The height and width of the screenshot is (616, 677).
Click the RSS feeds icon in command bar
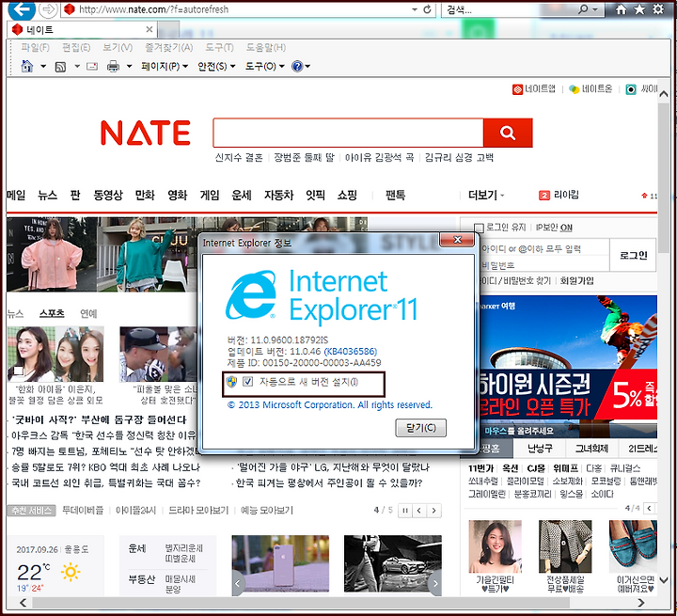click(60, 67)
